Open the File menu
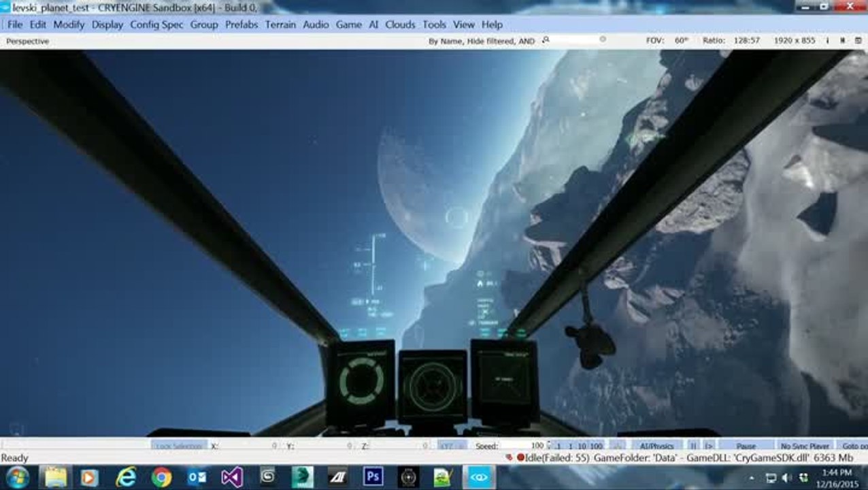This screenshot has width=868, height=490. tap(15, 24)
